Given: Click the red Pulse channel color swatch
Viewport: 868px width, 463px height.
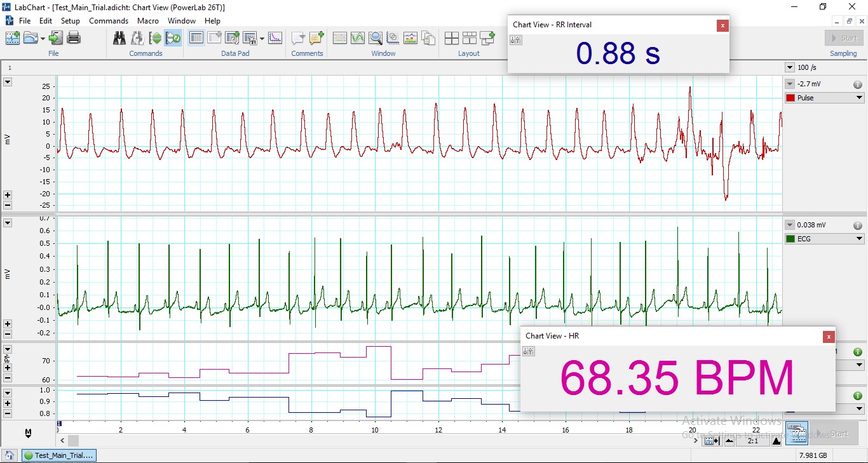Looking at the screenshot, I should pyautogui.click(x=790, y=98).
